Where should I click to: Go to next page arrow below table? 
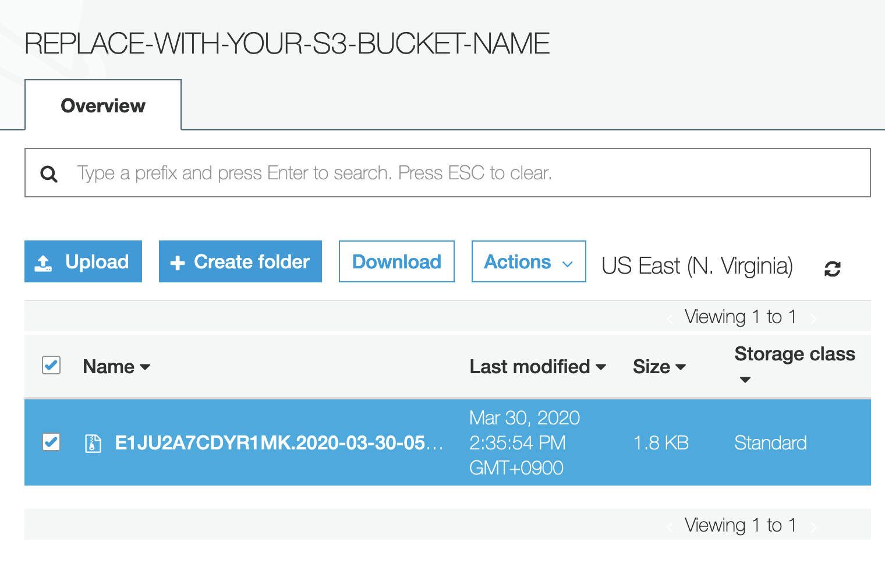[813, 527]
